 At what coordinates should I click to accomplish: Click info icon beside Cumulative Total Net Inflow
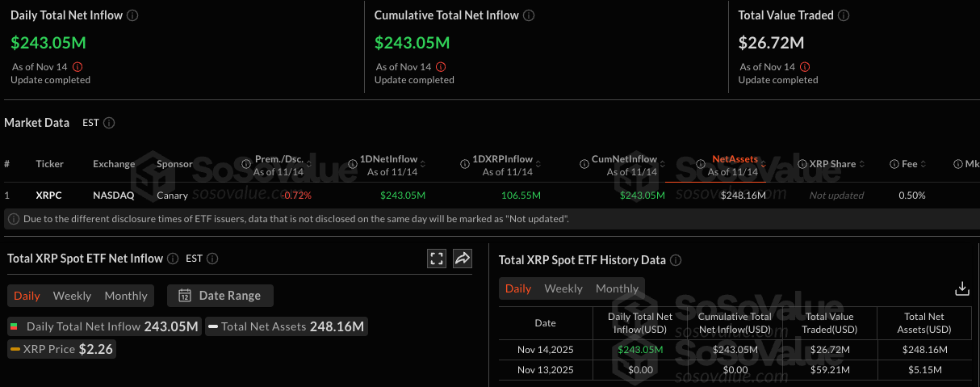[x=528, y=15]
